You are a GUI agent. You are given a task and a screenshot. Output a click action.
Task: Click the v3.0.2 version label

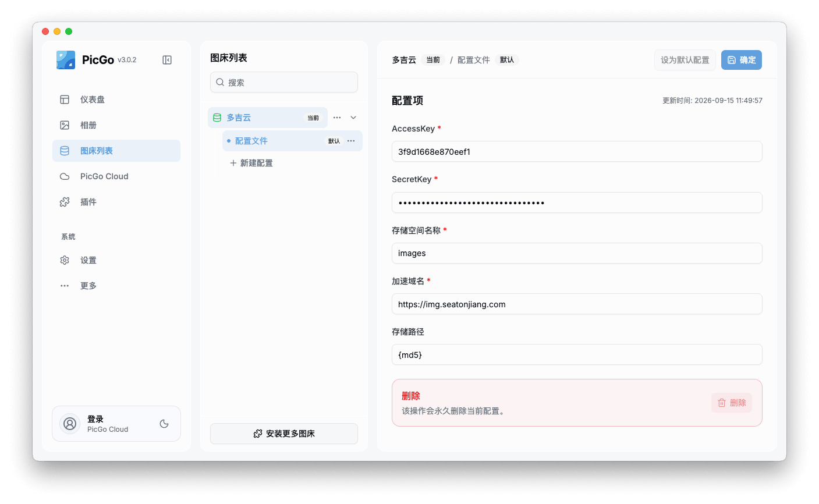coord(127,60)
